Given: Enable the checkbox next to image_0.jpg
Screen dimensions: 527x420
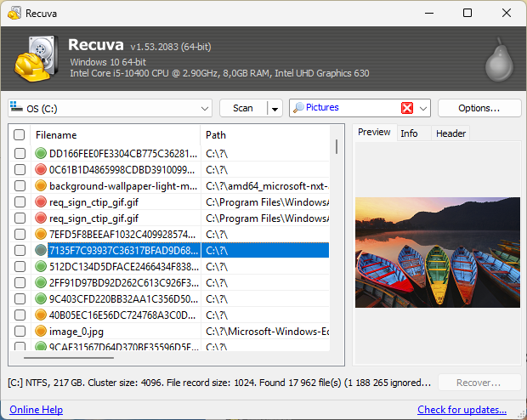Looking at the screenshot, I should (20, 331).
